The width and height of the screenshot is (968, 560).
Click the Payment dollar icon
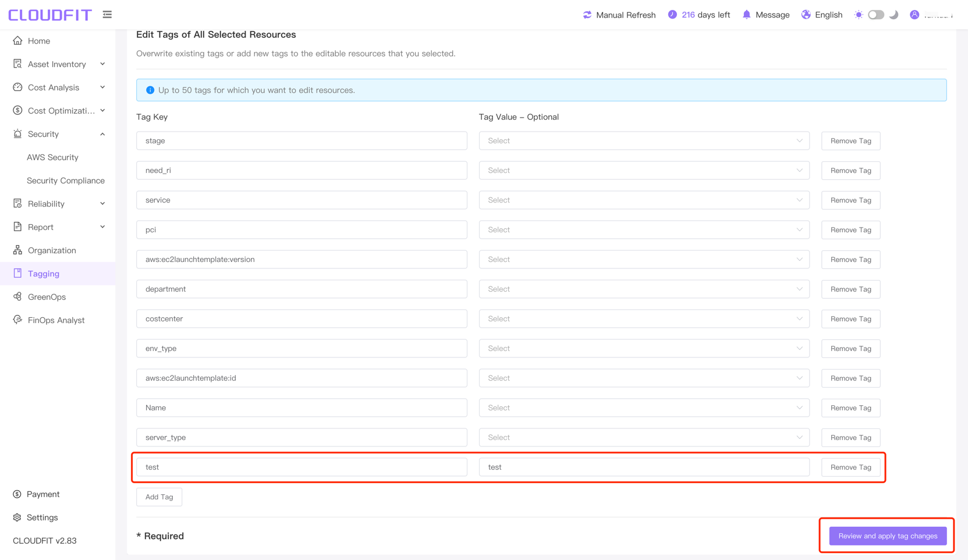[x=17, y=494]
